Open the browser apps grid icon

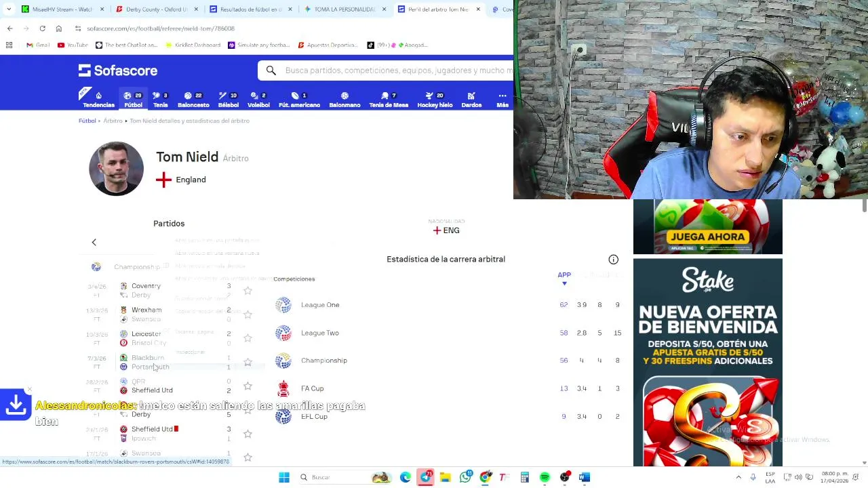point(9,45)
